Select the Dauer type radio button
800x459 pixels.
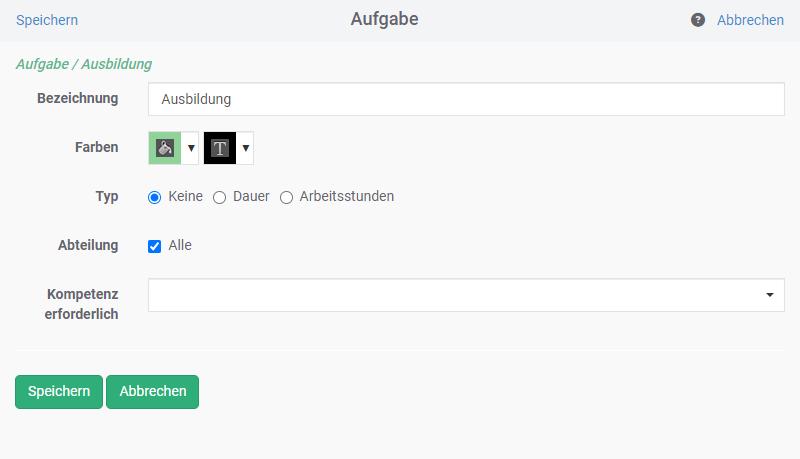[220, 197]
